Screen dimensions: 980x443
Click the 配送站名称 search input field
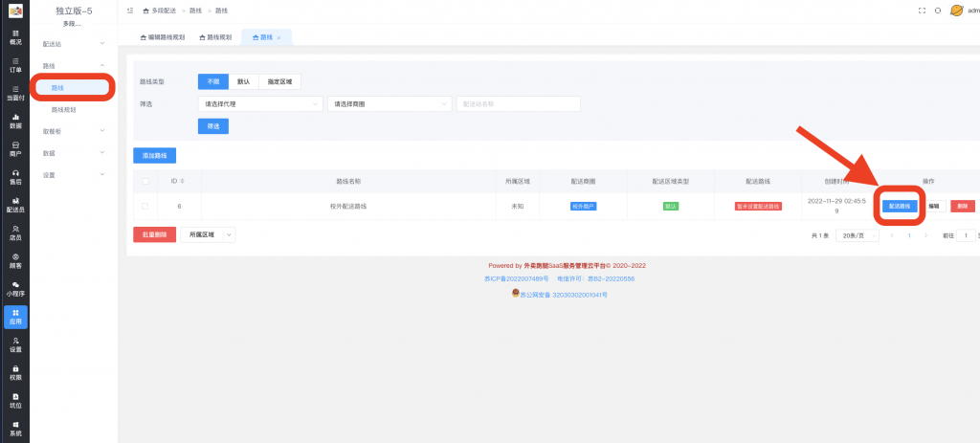[518, 103]
